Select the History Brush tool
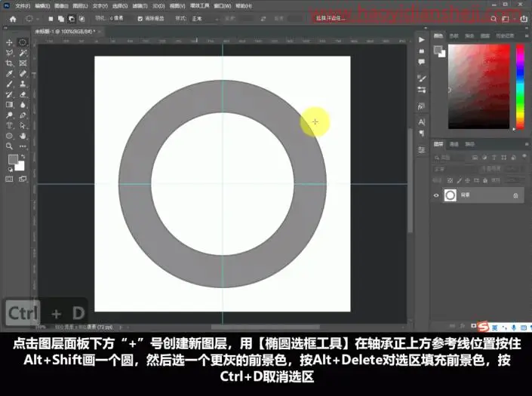Image resolution: width=532 pixels, height=396 pixels. [9, 94]
